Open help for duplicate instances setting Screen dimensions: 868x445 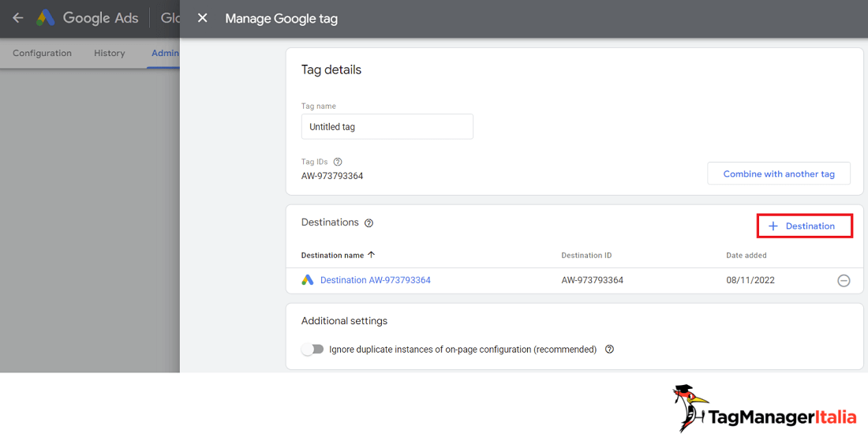(x=609, y=350)
